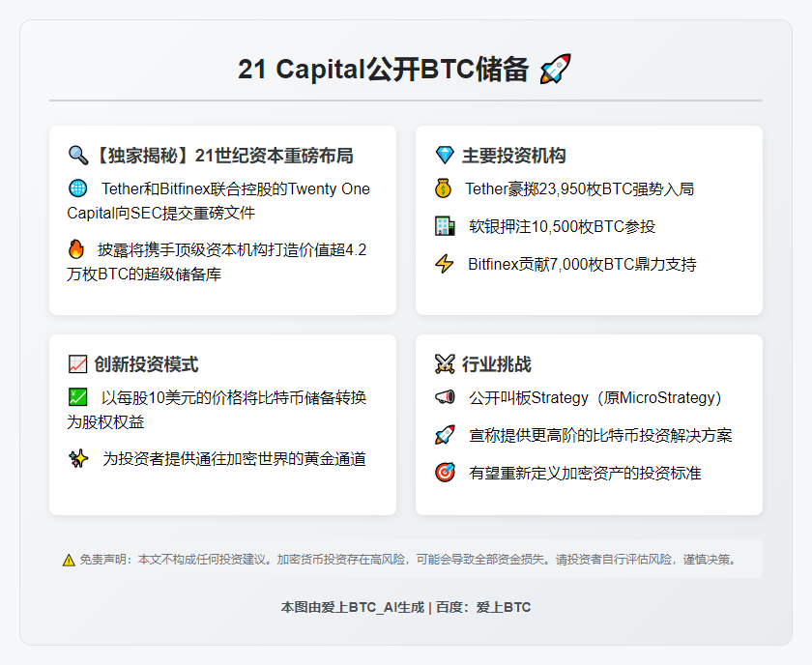Image resolution: width=812 pixels, height=665 pixels.
Task: Click text about Twenty One Capital向SEC提交重磅文件
Action: click(218, 201)
